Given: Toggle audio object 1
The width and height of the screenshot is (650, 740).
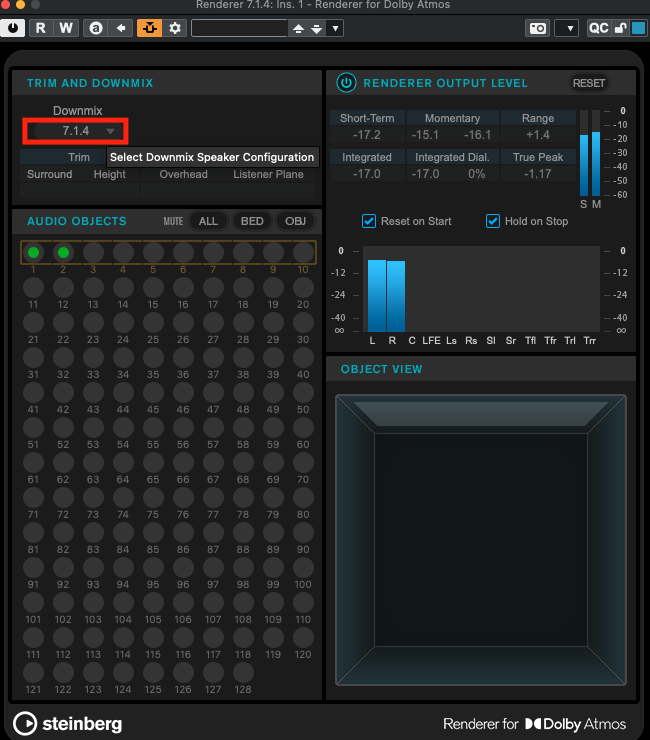Looking at the screenshot, I should coord(33,252).
